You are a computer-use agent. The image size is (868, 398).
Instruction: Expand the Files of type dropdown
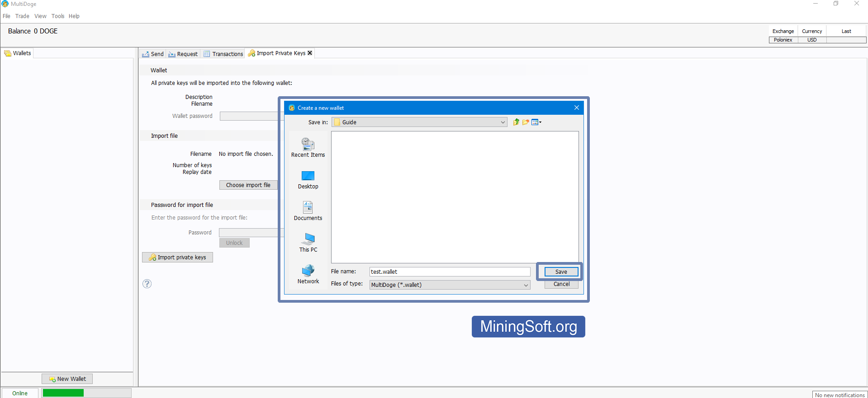pyautogui.click(x=526, y=285)
